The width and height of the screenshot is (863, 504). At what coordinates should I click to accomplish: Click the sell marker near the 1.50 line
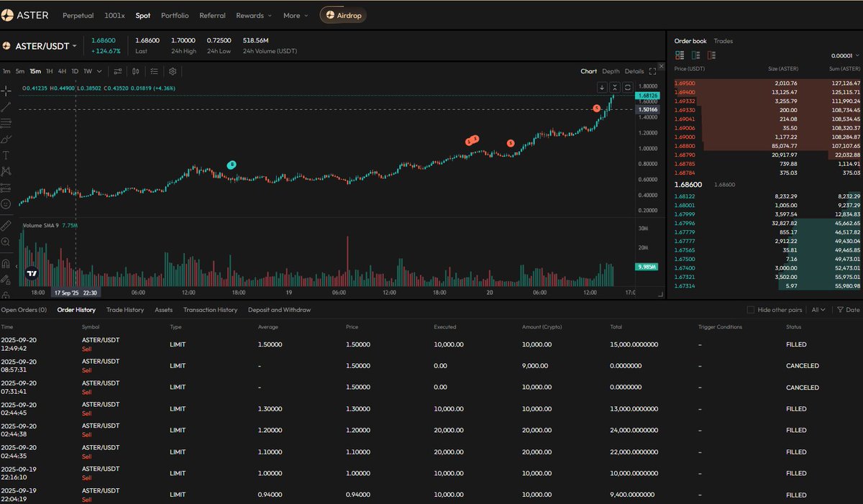pyautogui.click(x=596, y=108)
